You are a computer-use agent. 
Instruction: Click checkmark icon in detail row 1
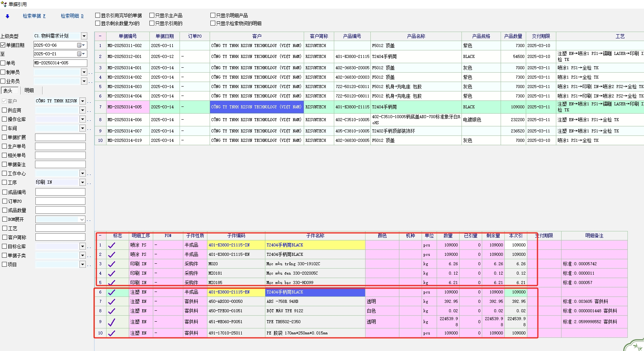(112, 245)
